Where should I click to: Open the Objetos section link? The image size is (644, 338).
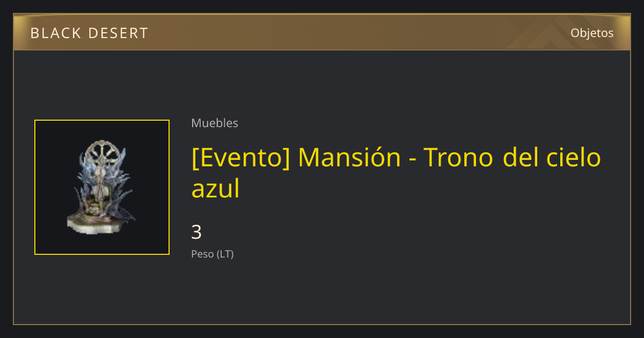coord(592,33)
